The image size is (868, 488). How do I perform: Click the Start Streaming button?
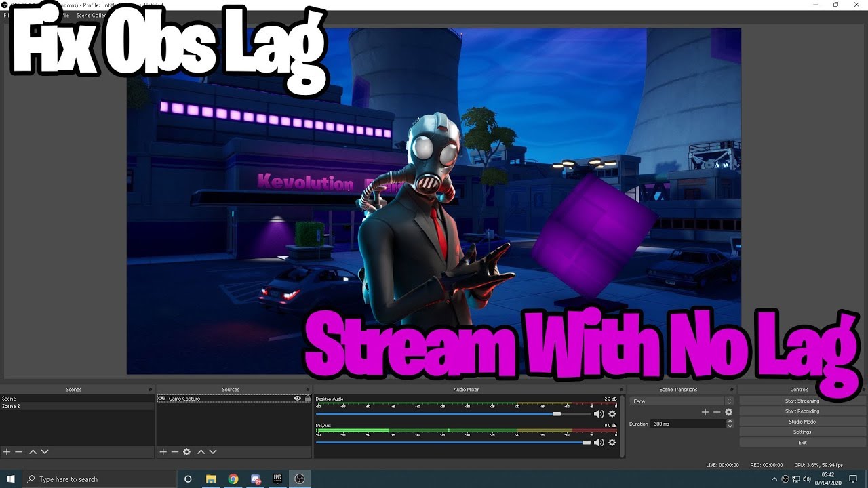point(802,401)
